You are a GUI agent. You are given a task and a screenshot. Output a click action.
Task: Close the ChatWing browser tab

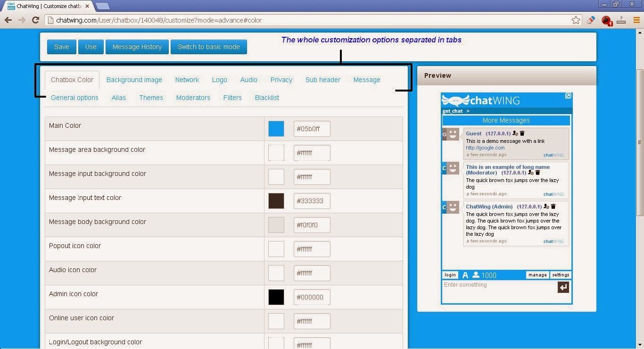point(87,6)
